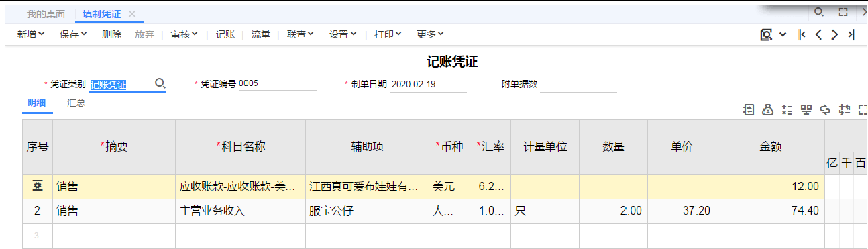Click the 37.20 unit price cell
Image resolution: width=868 pixels, height=249 pixels.
[x=682, y=211]
